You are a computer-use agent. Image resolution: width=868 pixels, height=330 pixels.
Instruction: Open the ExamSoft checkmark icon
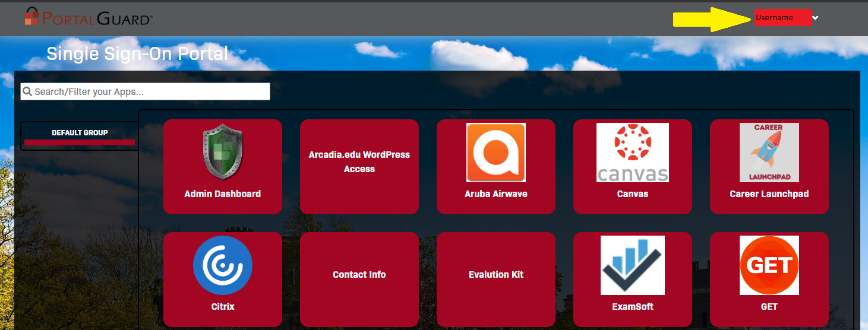click(633, 265)
